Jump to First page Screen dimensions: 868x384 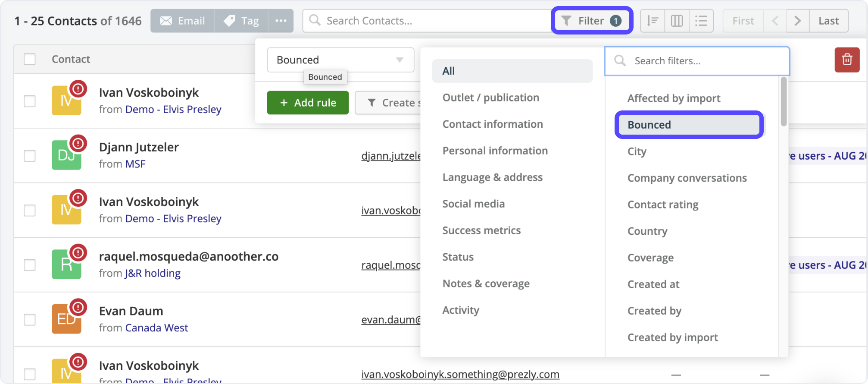[x=743, y=21]
